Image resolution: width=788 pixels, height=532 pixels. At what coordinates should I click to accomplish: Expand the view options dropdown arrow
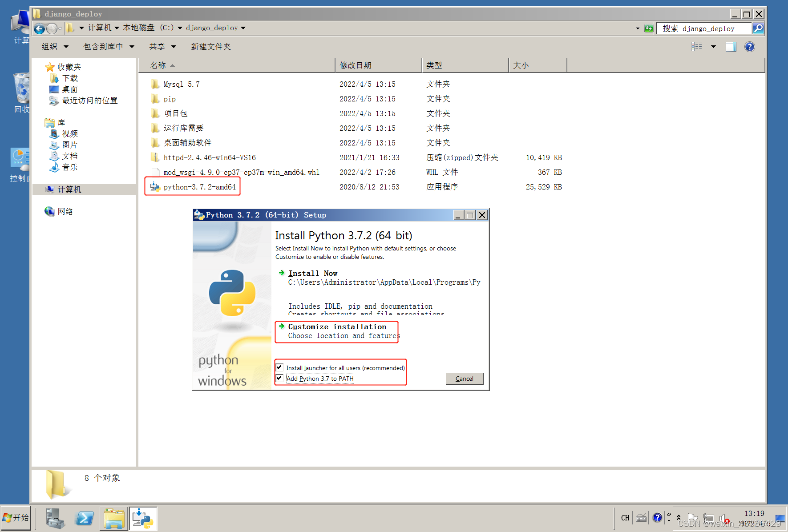coord(713,47)
